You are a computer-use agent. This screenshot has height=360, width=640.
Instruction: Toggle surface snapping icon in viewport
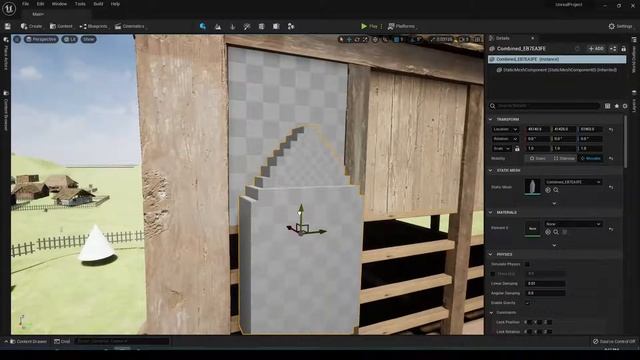tap(385, 39)
